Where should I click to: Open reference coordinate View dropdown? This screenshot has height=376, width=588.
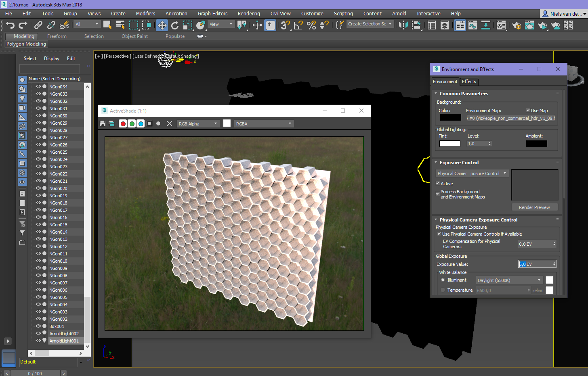coord(221,24)
